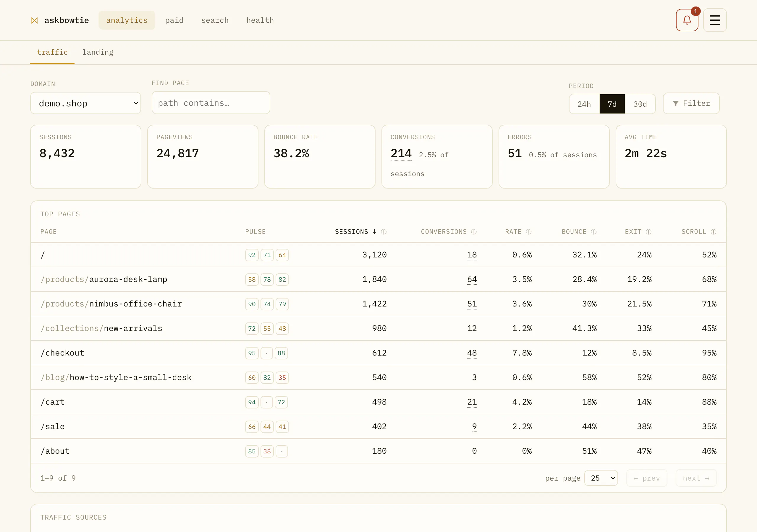Open the health nav item
Screen dimensions: 757x532
tap(260, 20)
